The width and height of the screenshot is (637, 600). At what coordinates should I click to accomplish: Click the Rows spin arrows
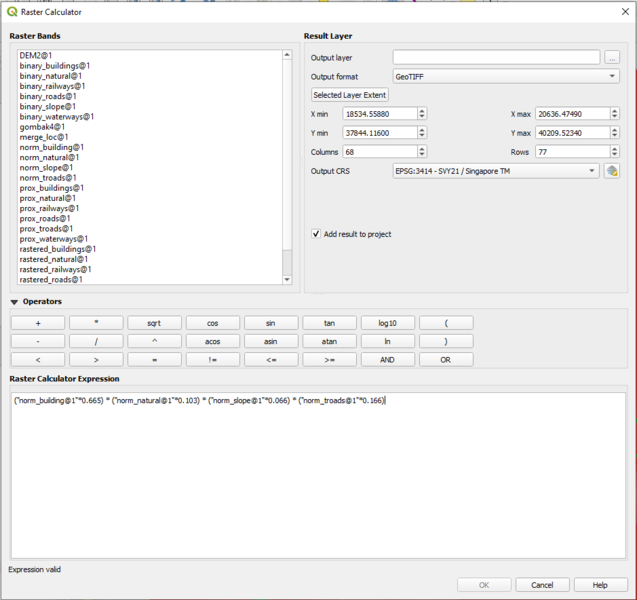(x=614, y=152)
